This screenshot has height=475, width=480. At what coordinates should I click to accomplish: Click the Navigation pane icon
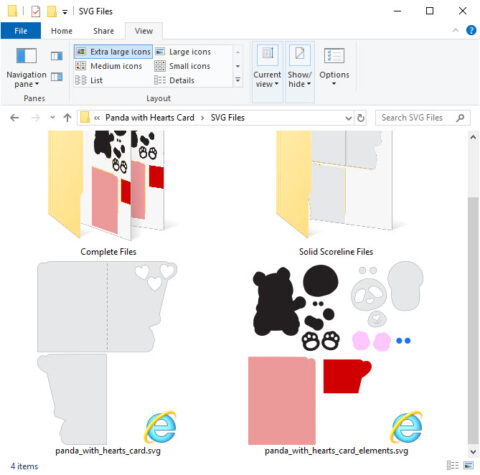26,55
